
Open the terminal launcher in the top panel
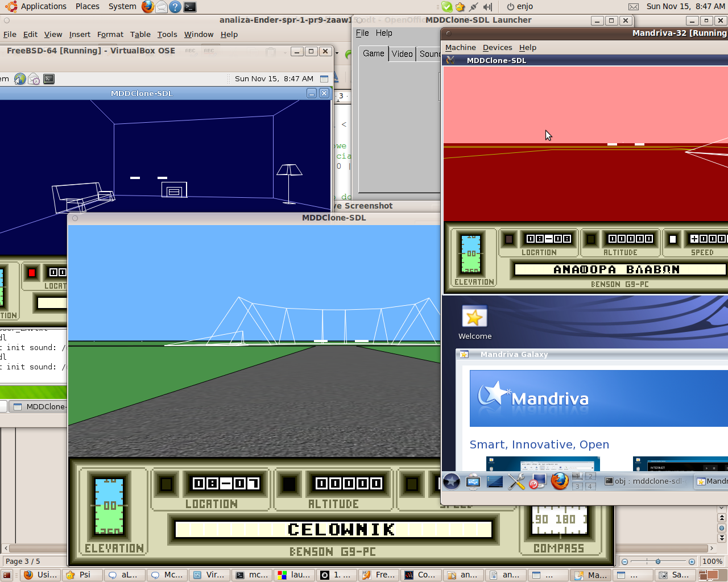190,7
